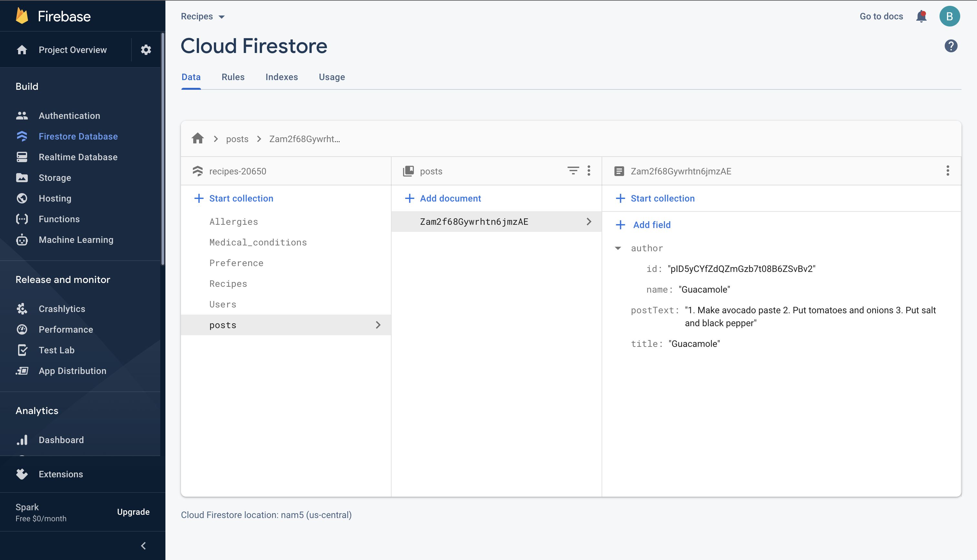Screen dimensions: 977x560
Task: Open project settings gear icon
Action: (146, 50)
